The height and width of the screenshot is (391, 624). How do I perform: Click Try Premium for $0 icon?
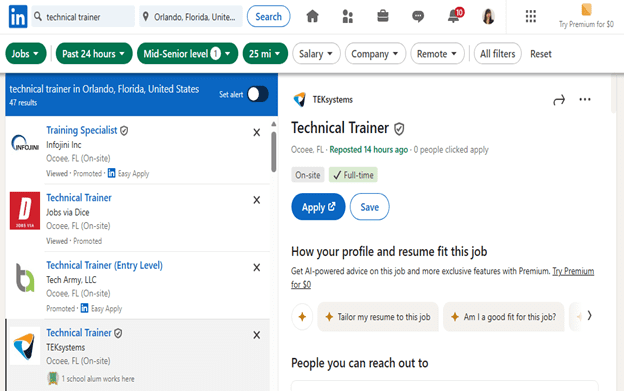tap(586, 10)
